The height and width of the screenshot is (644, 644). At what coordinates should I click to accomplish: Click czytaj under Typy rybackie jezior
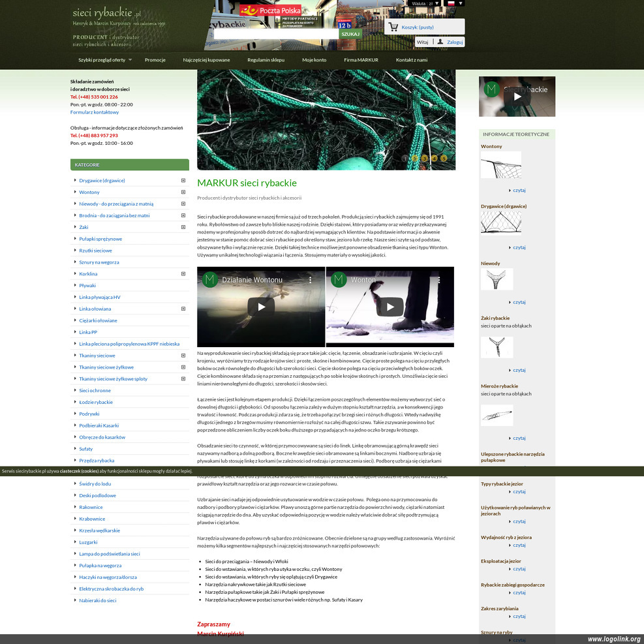[x=519, y=491]
